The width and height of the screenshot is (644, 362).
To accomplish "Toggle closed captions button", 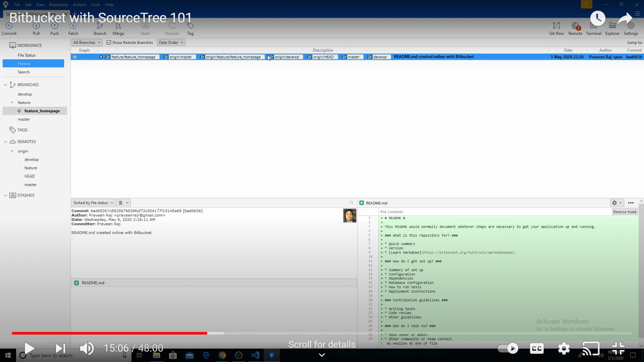I will pyautogui.click(x=537, y=348).
